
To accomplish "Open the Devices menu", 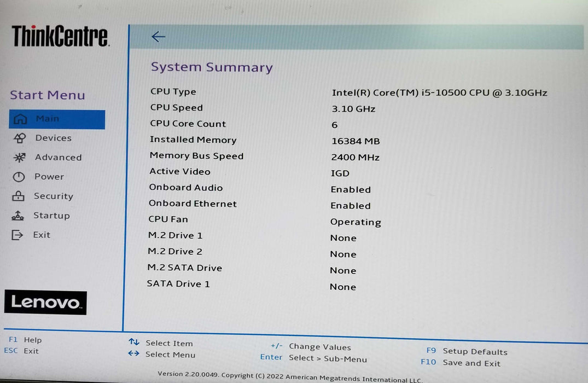I will pyautogui.click(x=53, y=138).
